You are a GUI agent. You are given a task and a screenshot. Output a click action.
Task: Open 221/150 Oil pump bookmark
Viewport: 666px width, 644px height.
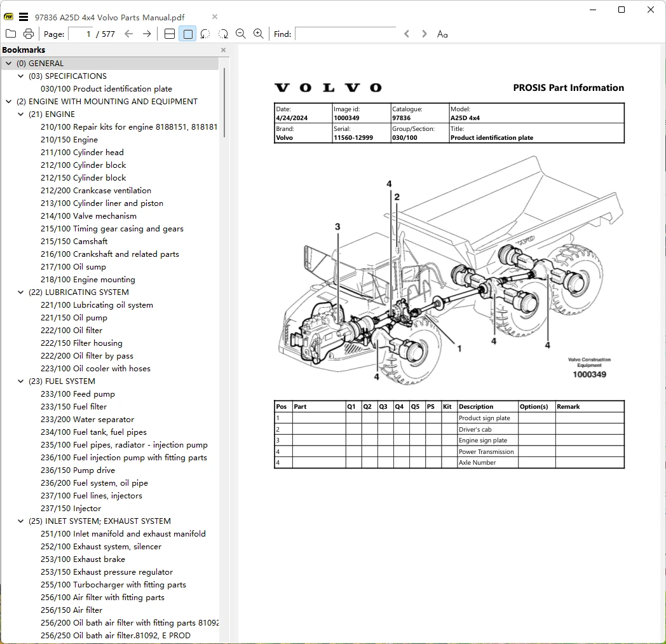74,318
